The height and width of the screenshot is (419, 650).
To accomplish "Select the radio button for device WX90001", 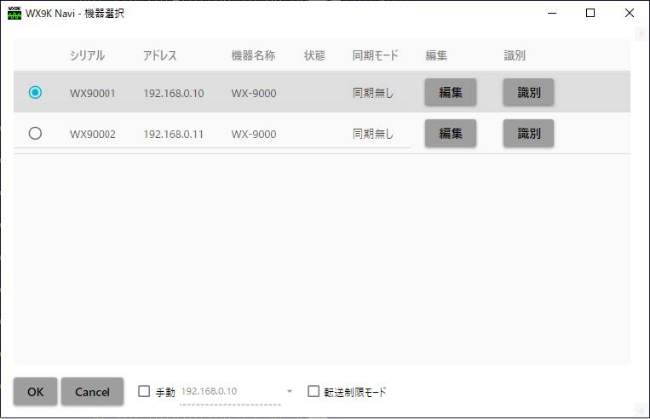I will [36, 93].
